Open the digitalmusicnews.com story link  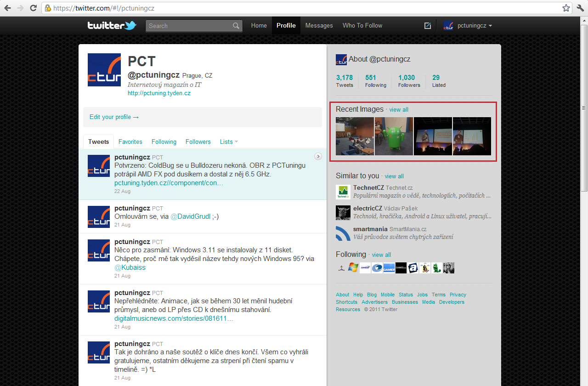tap(174, 318)
